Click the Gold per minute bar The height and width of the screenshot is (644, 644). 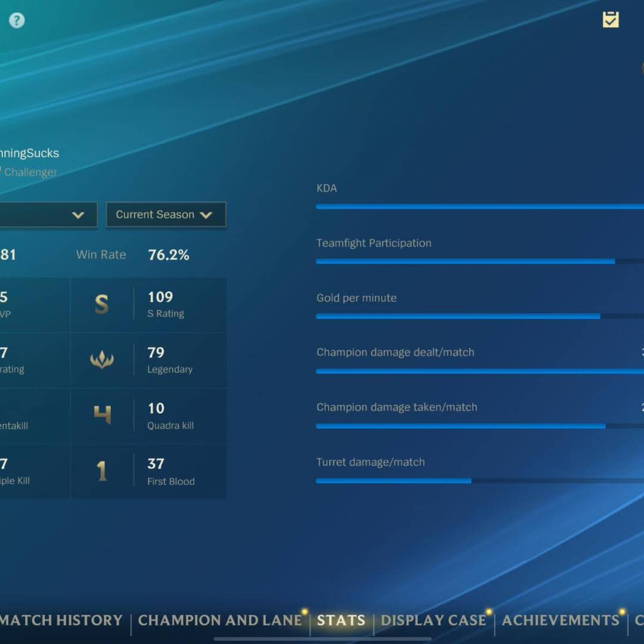tap(458, 316)
